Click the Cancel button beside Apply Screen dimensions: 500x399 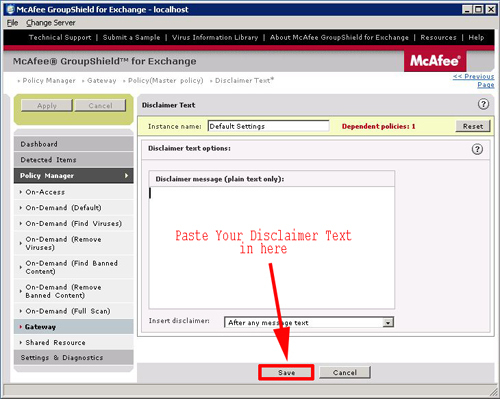(x=100, y=105)
